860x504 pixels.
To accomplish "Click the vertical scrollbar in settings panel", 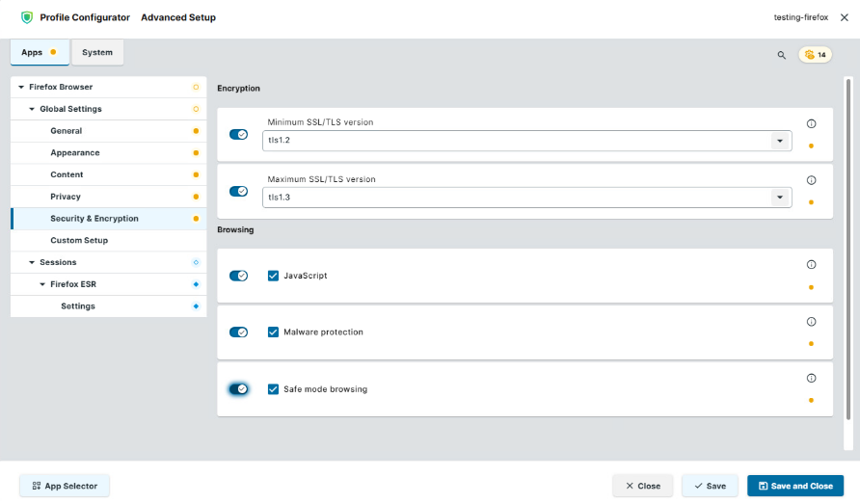I will 848,250.
